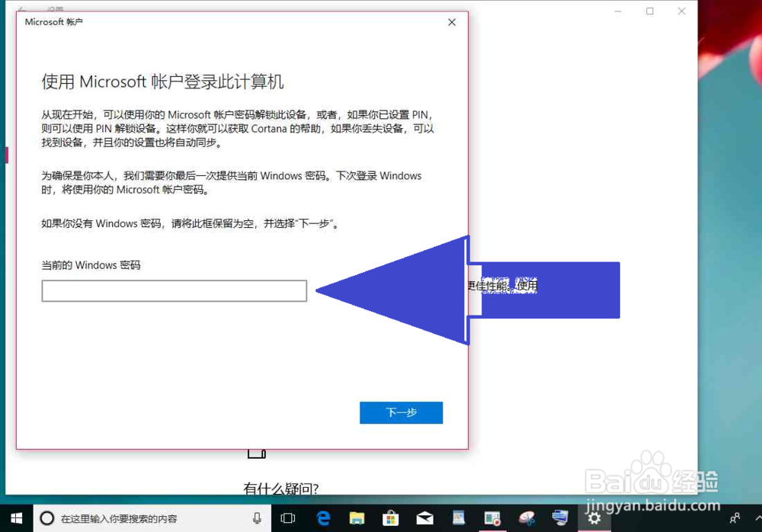This screenshot has width=762, height=532.
Task: Click the current Windows password field
Action: point(174,291)
